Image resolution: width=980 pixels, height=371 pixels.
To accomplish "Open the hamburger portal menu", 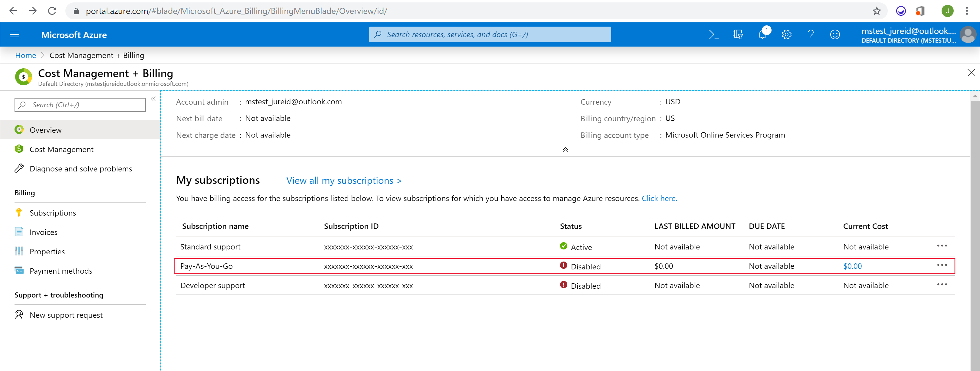I will (x=15, y=34).
